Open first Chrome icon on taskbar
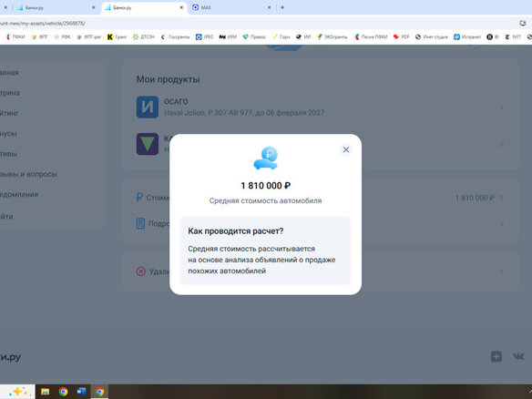The height and width of the screenshot is (399, 532). pyautogui.click(x=63, y=392)
